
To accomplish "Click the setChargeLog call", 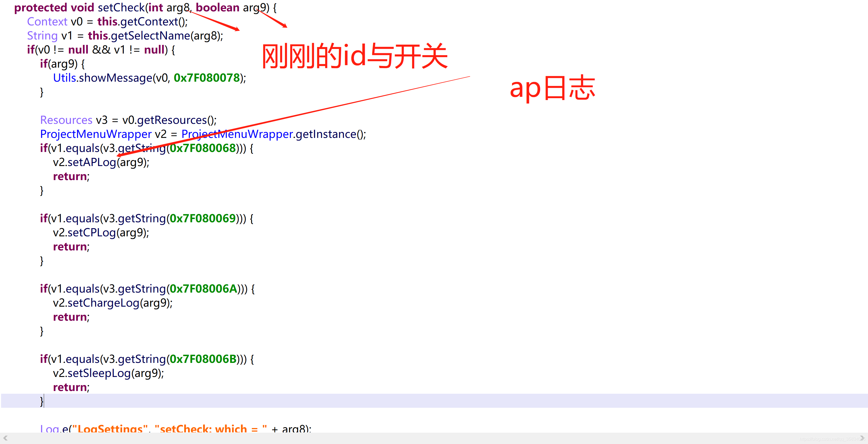I will pyautogui.click(x=104, y=303).
